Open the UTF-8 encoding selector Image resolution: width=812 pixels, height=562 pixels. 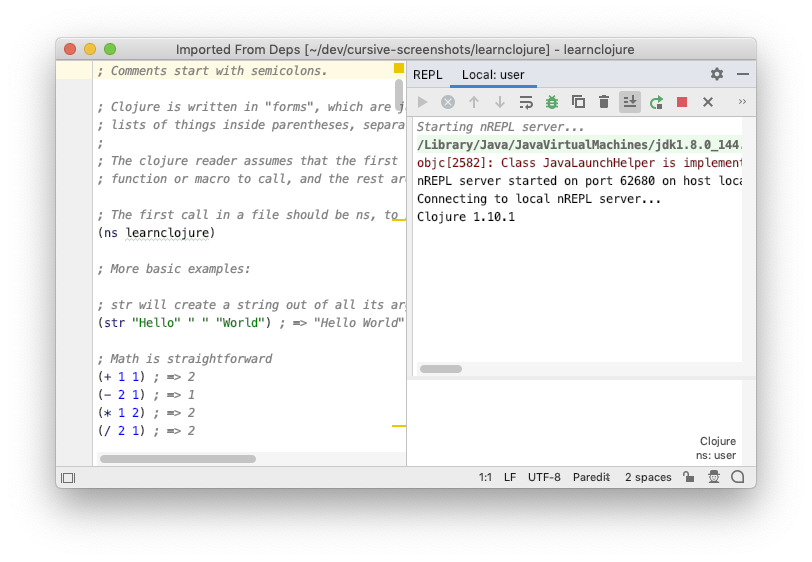544,477
